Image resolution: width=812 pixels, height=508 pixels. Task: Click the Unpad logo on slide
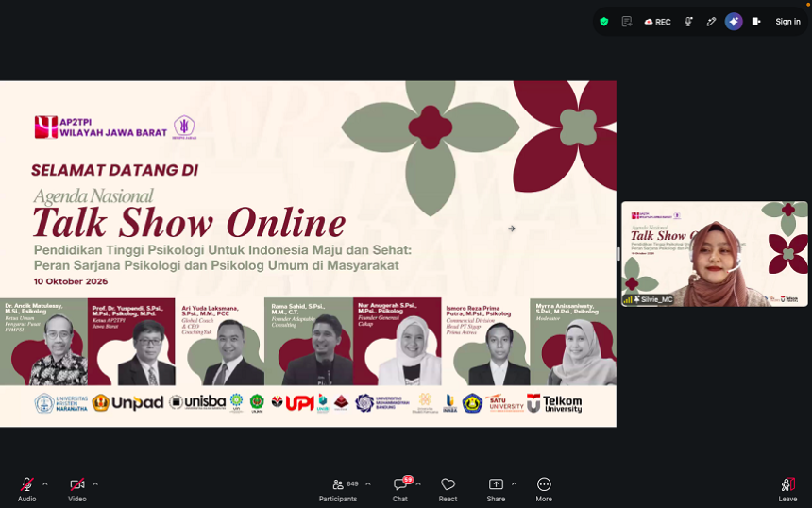point(127,402)
